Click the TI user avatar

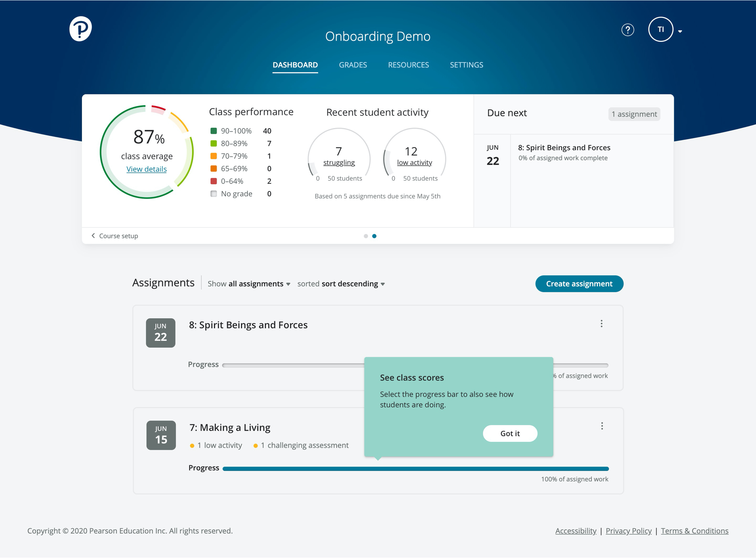click(661, 30)
